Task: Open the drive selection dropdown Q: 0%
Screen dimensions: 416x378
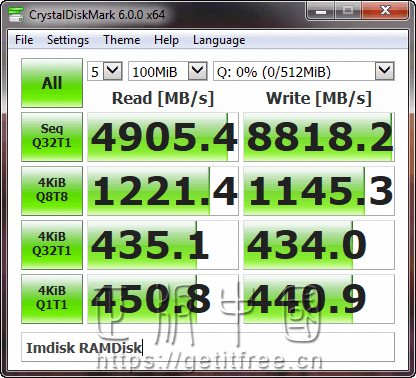Action: tap(304, 71)
